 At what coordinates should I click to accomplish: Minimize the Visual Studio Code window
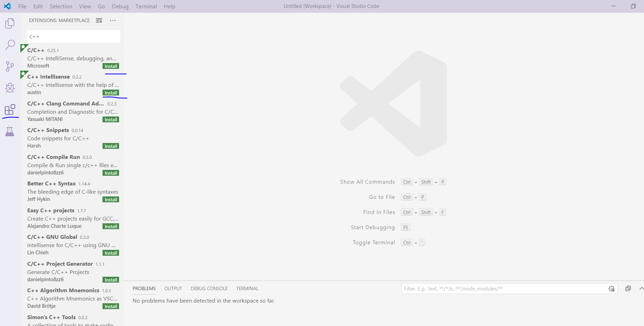(614, 6)
